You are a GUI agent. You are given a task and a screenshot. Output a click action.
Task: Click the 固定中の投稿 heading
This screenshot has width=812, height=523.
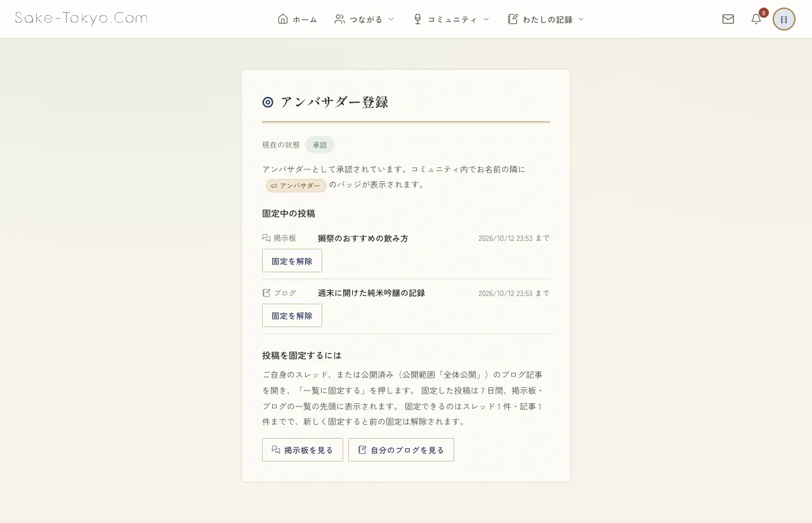pyautogui.click(x=289, y=213)
